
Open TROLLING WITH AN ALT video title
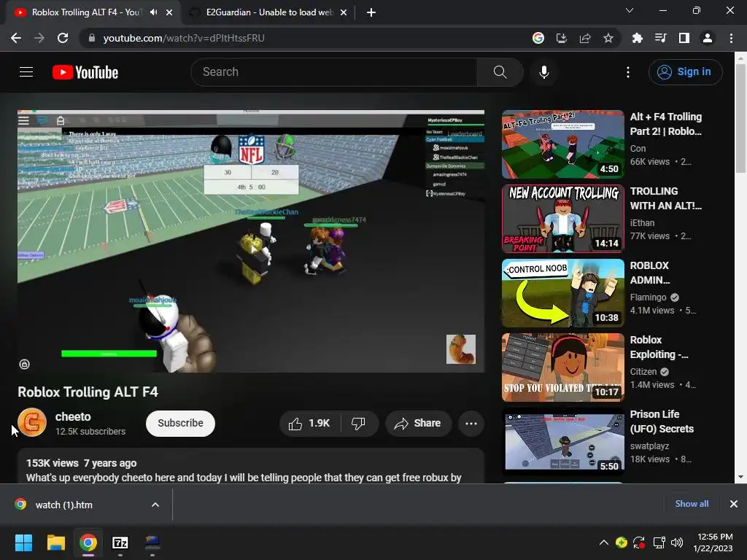click(665, 198)
